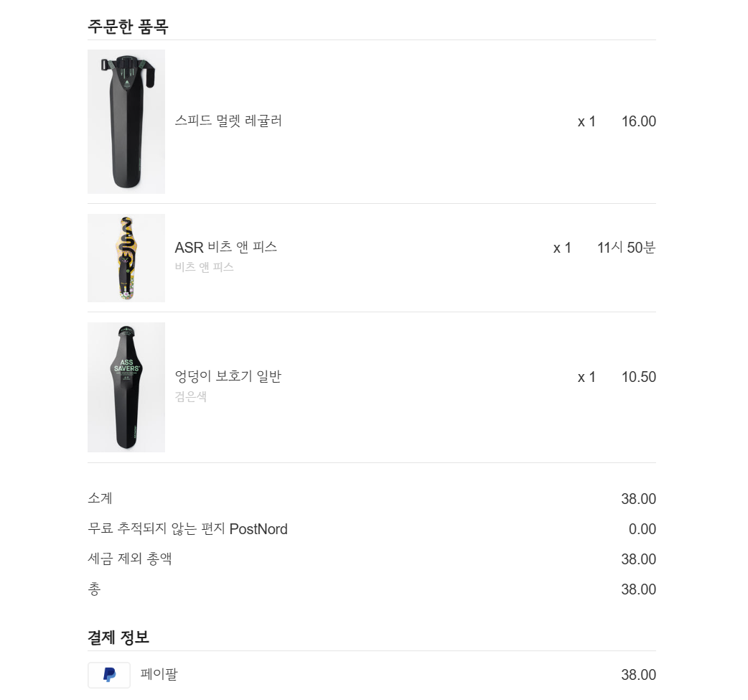
Task: Open the ASR yellow snake fender image
Action: pos(126,258)
